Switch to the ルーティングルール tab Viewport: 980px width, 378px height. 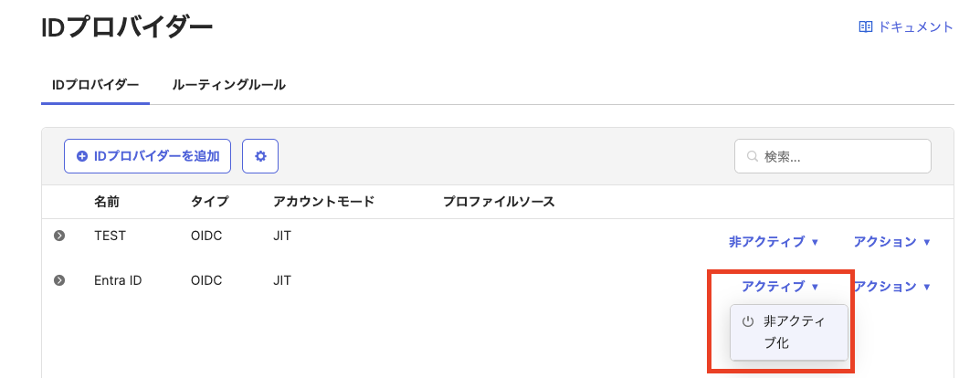pos(229,85)
